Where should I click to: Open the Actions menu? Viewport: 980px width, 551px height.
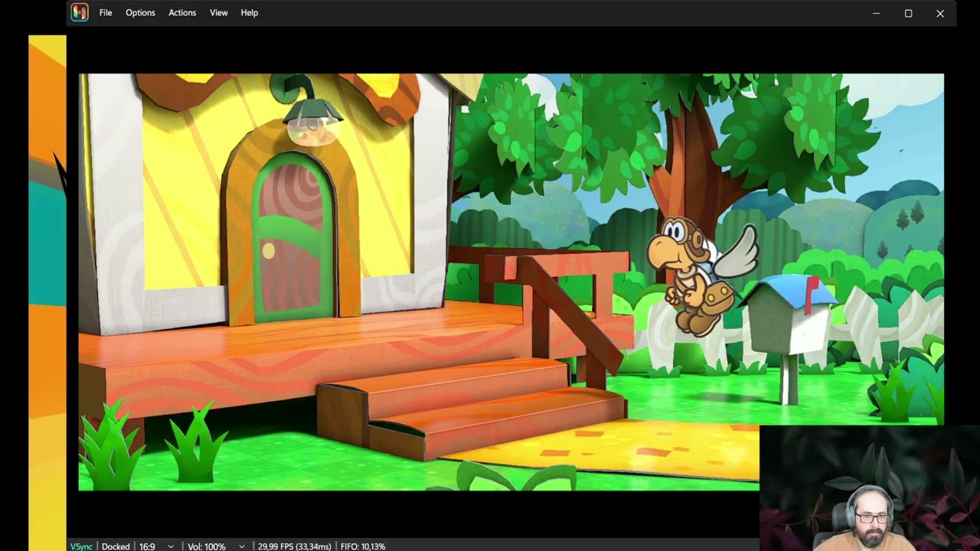[182, 13]
